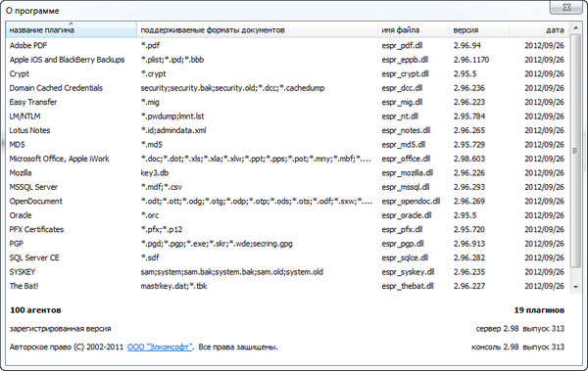The height and width of the screenshot is (371, 588).
Task: Click file name espr_nt.dll
Action: [x=400, y=116]
